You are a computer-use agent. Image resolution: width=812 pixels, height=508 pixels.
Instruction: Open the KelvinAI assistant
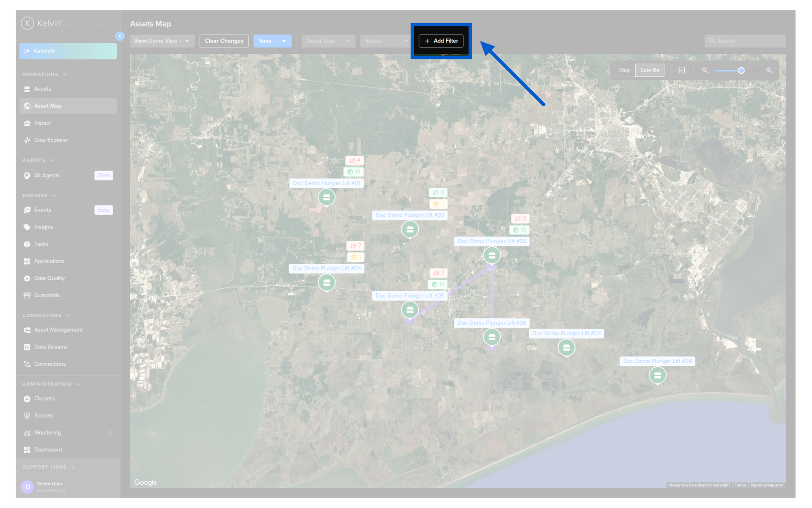[x=68, y=51]
